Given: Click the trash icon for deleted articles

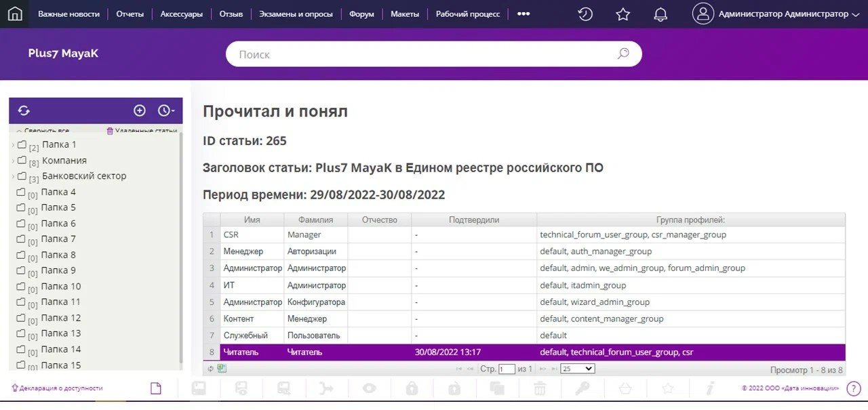Looking at the screenshot, I should pos(110,131).
